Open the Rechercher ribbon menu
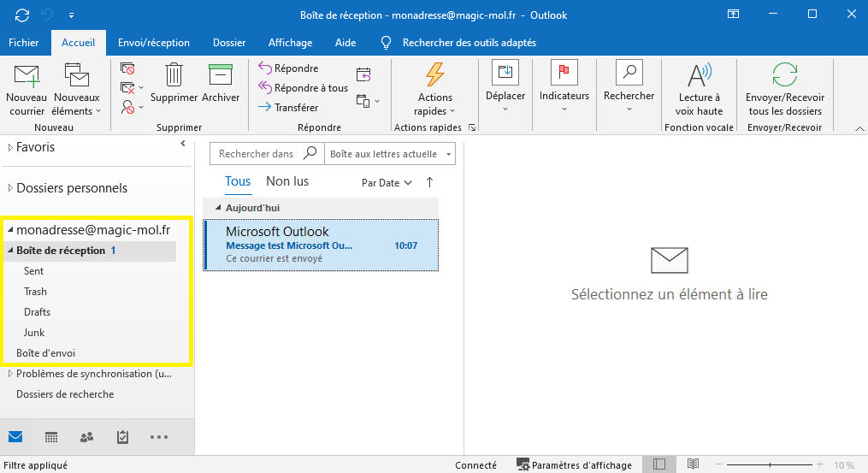868x473 pixels. [629, 86]
